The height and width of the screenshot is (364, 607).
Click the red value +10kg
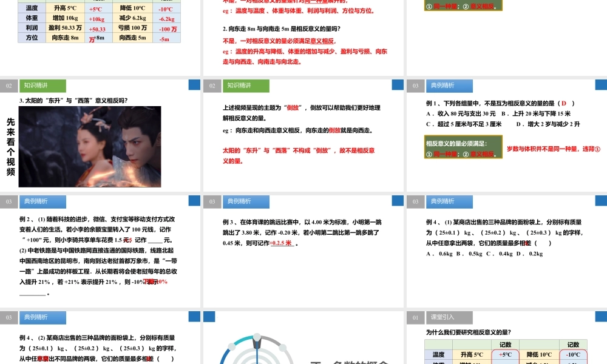[x=97, y=19]
